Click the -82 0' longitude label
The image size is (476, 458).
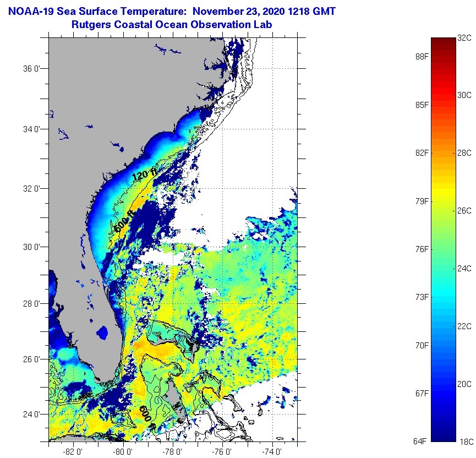pyautogui.click(x=73, y=452)
